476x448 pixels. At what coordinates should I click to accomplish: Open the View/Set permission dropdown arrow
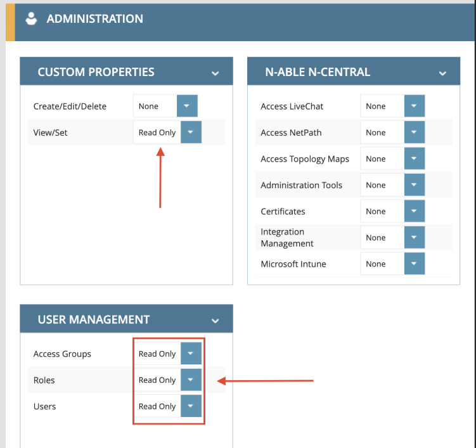pyautogui.click(x=191, y=132)
